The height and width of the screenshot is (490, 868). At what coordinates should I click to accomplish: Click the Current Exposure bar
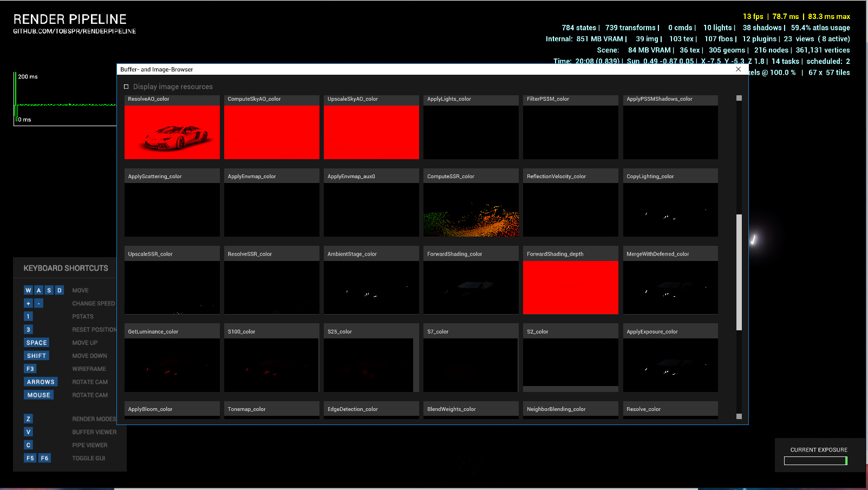coord(815,461)
